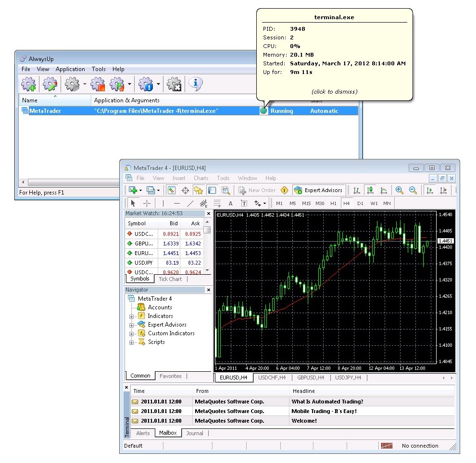Open the Arrows tool dropdown
This screenshot has width=476, height=463.
(265, 204)
